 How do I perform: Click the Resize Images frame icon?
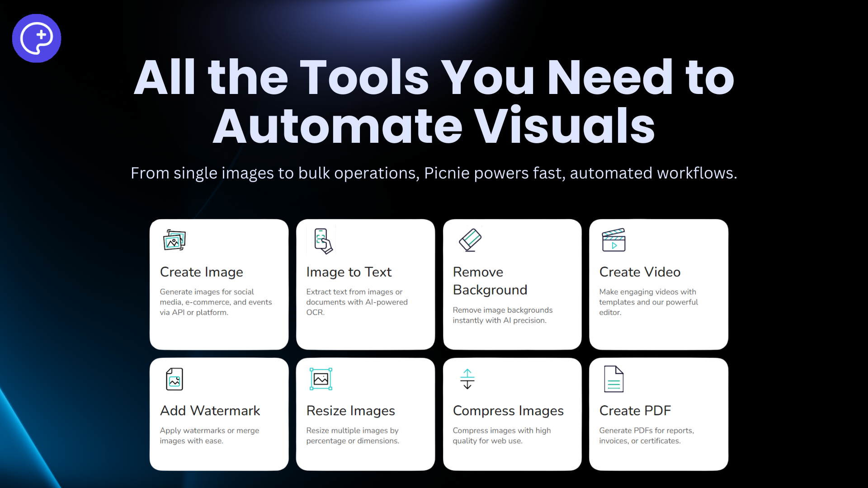click(321, 379)
